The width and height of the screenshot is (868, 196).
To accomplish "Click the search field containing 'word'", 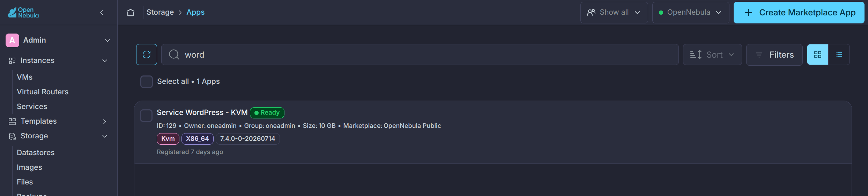I will pos(420,55).
